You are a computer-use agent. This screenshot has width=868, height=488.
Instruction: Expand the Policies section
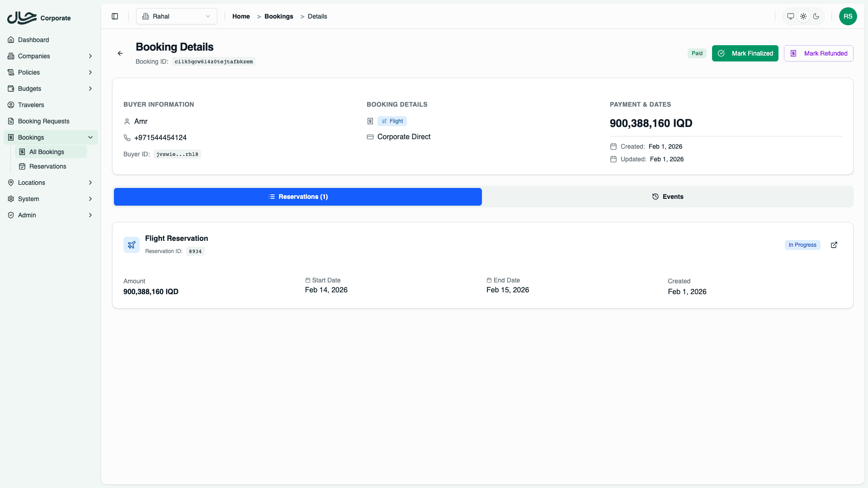tap(29, 72)
